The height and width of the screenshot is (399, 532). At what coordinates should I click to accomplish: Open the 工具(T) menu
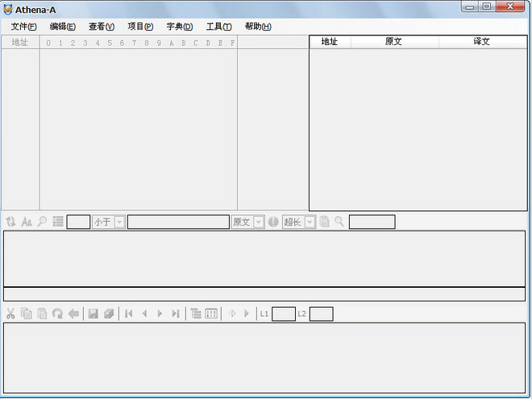pyautogui.click(x=218, y=27)
